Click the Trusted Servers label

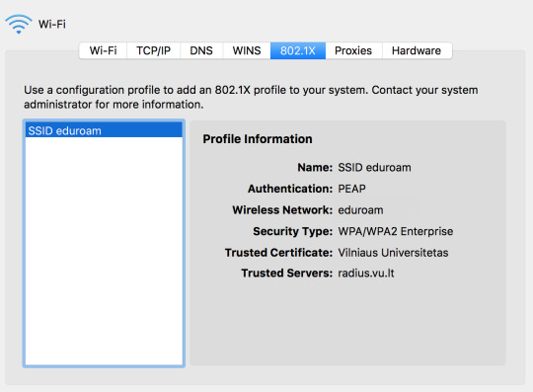[x=286, y=273]
